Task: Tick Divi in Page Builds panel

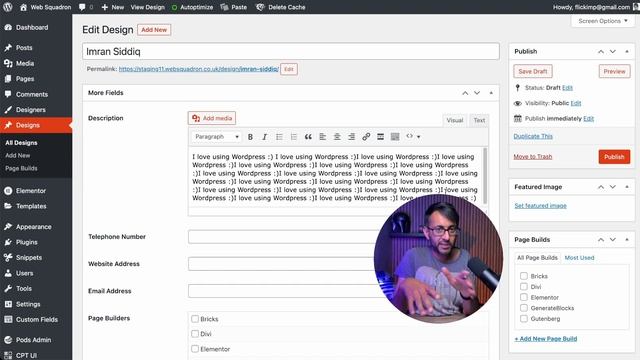Action: pyautogui.click(x=524, y=287)
